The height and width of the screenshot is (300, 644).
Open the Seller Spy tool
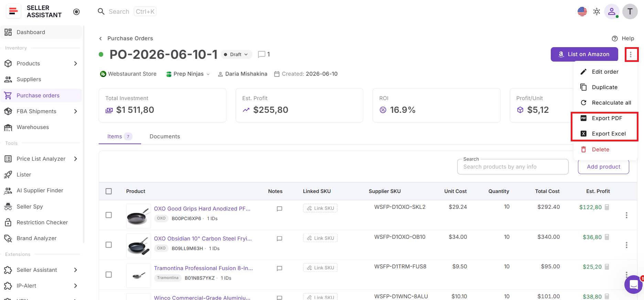pos(41,206)
